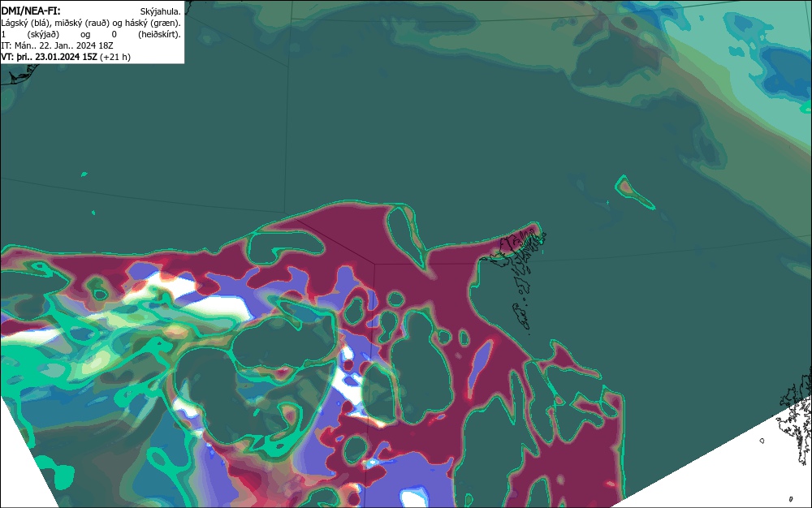Screen dimensions: 812x508
Task: Click the cloud color legend line Lágský, miðský, háský
Action: click(91, 23)
